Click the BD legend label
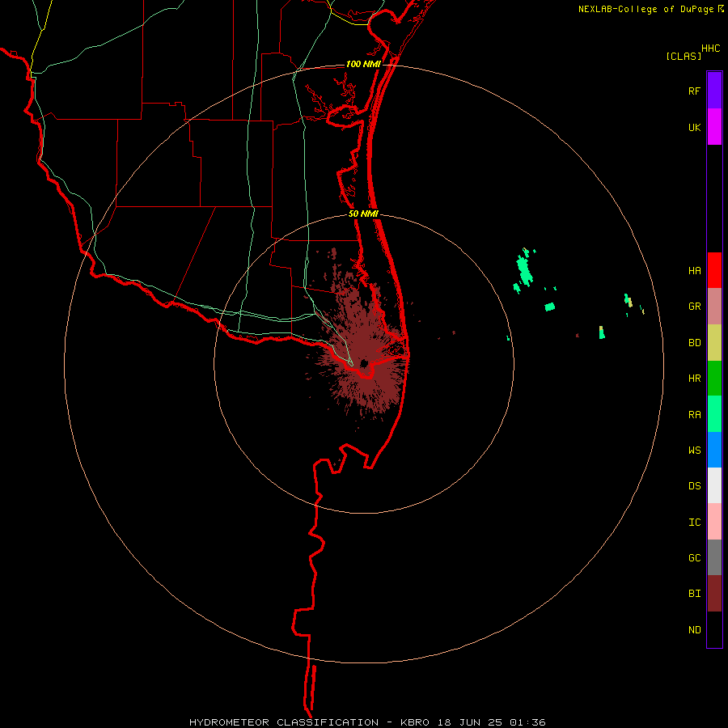The height and width of the screenshot is (728, 728). (x=694, y=343)
